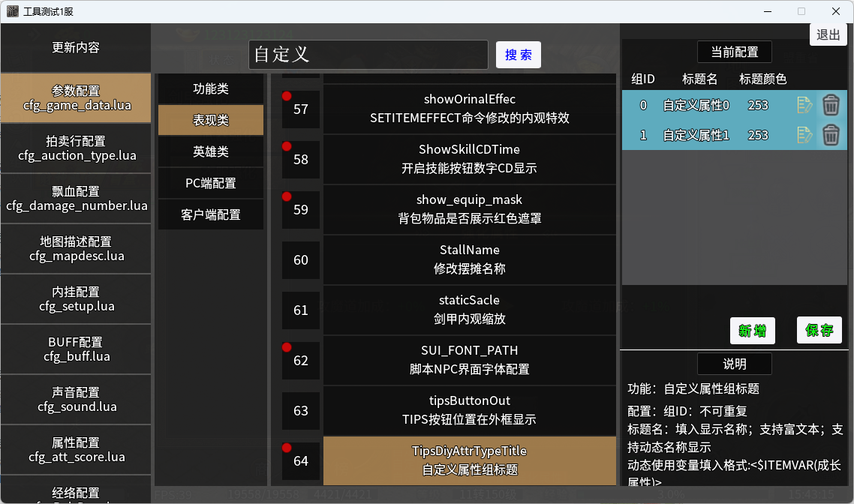Image resolution: width=854 pixels, height=504 pixels.
Task: Click search field containing 自定义
Action: tap(368, 55)
